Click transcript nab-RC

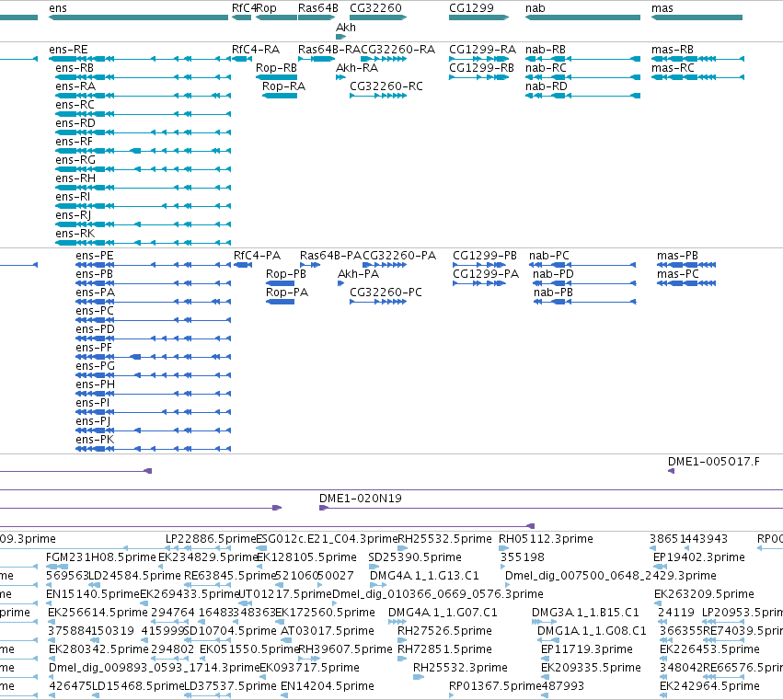click(x=582, y=77)
